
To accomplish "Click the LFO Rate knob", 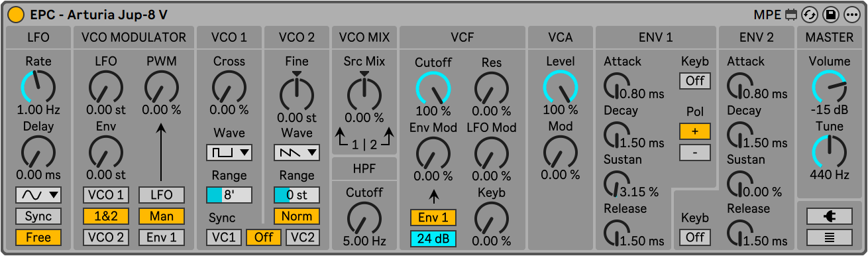I will click(x=38, y=86).
